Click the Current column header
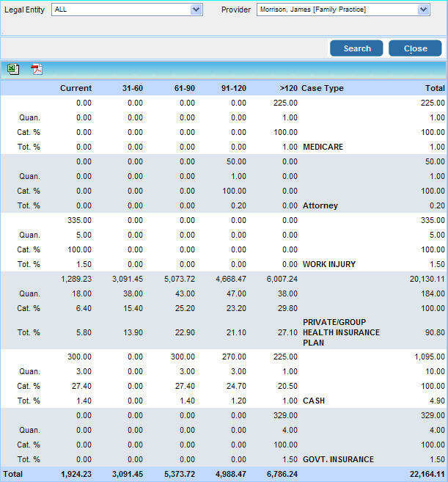The width and height of the screenshot is (448, 482). [x=76, y=88]
